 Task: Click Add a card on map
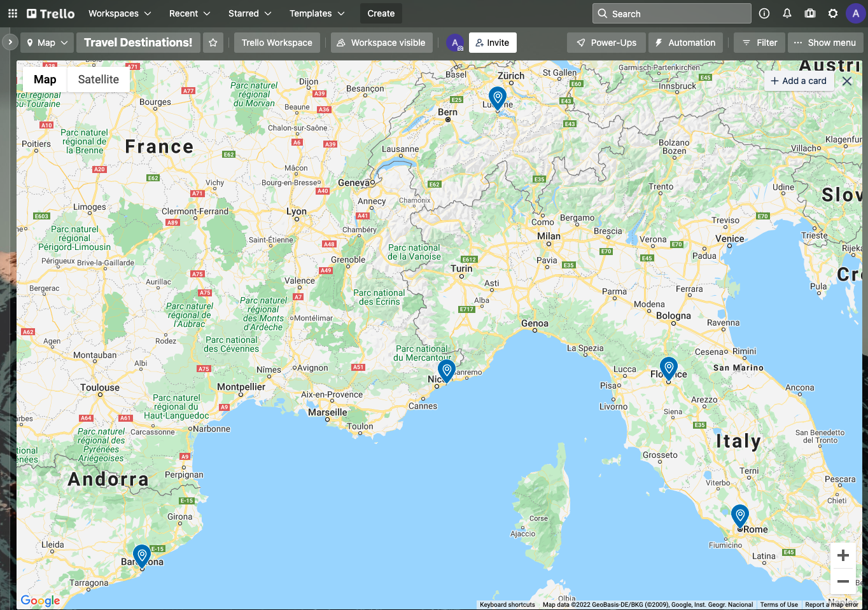[x=799, y=81]
